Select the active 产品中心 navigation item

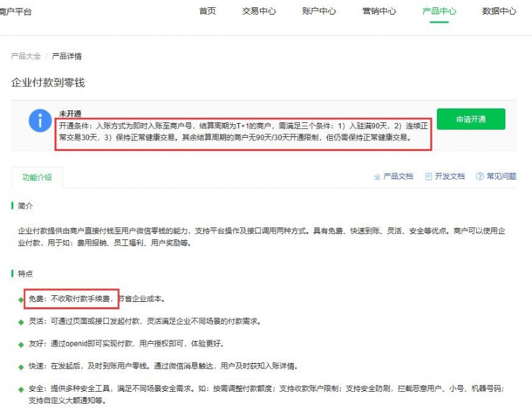click(x=439, y=11)
